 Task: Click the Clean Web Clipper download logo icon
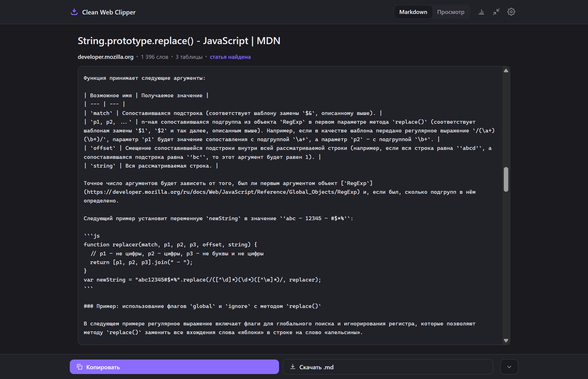[74, 12]
